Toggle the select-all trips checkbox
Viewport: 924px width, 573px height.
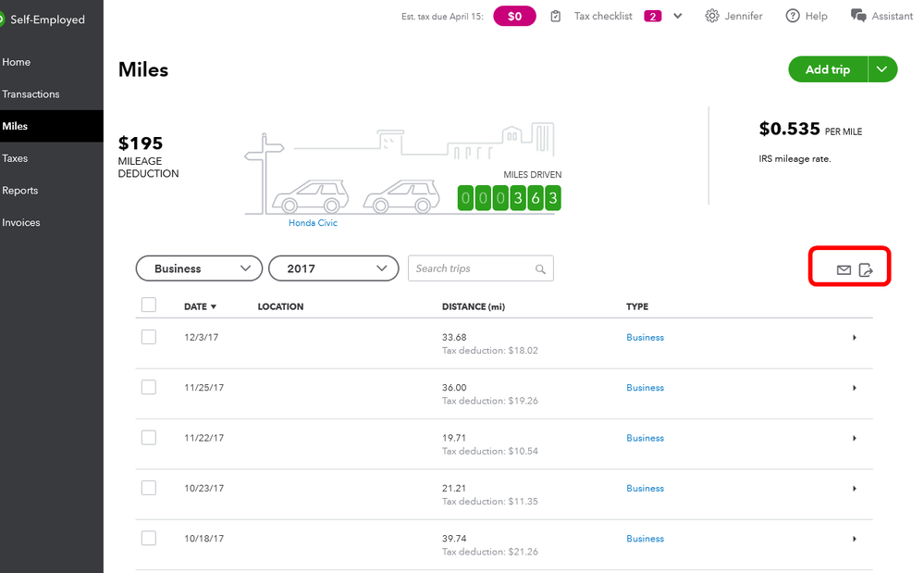149,305
